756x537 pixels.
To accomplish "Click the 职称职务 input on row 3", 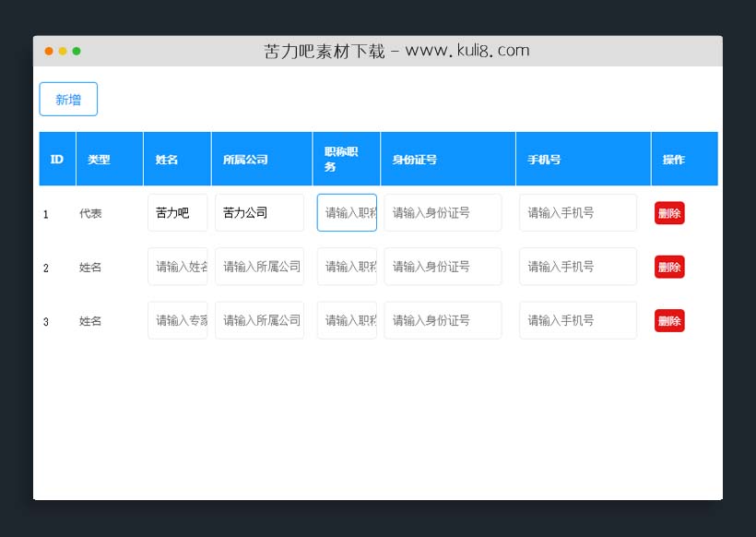I will coord(347,320).
